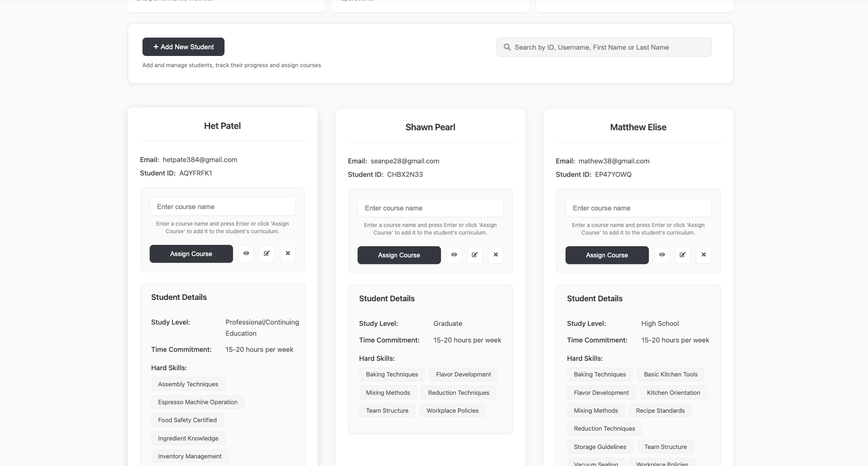Click the Storage Guidelines skill tag
Screen dimensions: 868x466
tap(600, 447)
